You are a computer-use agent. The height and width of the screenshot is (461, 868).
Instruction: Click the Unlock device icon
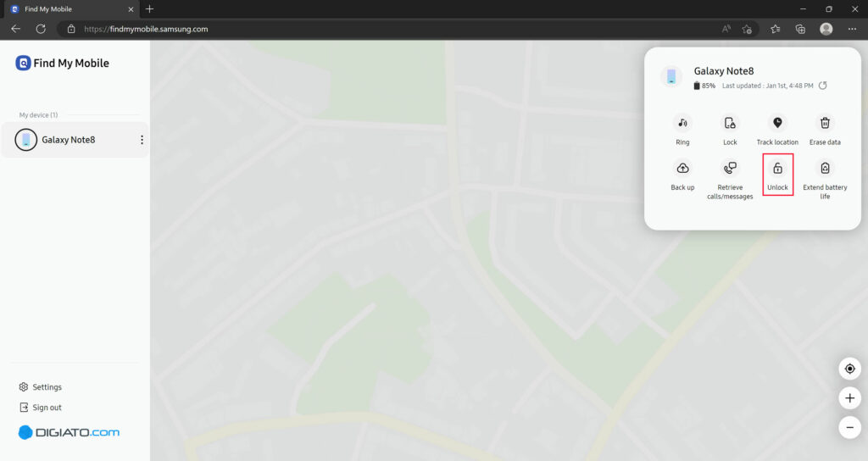tap(777, 169)
